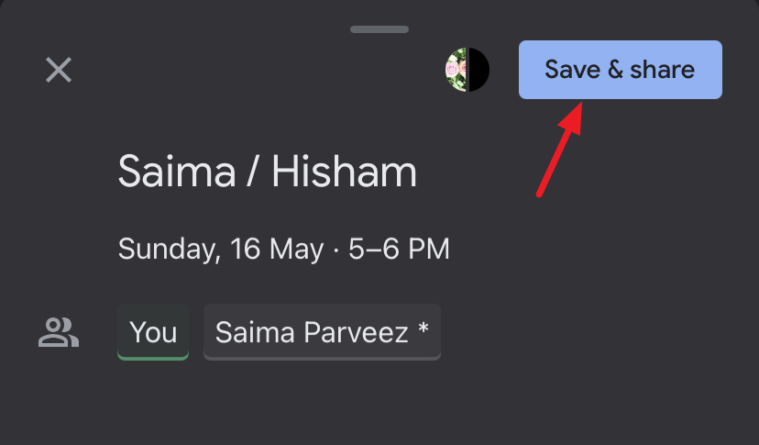Open the Sunday, 16 May date text
The image size is (759, 445).
(x=221, y=249)
